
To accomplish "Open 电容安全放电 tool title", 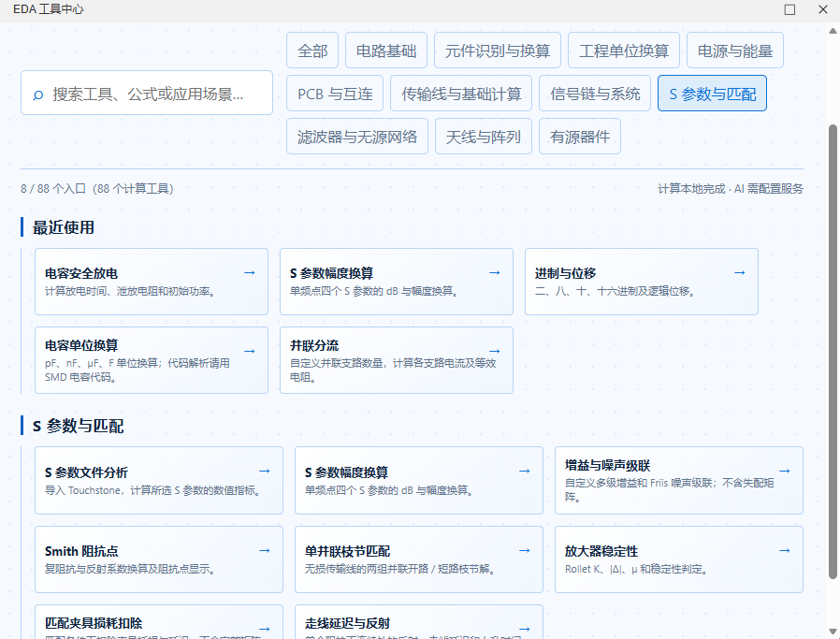I will pos(80,273).
